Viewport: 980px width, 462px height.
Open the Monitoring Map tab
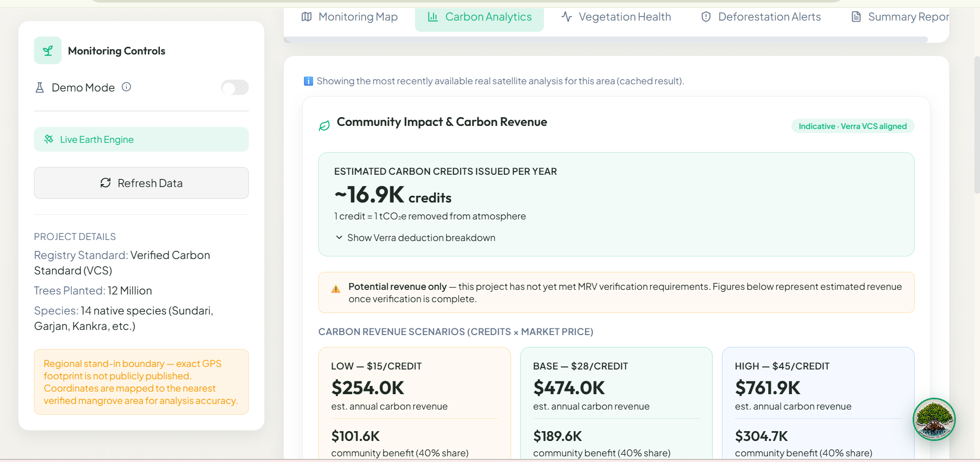click(350, 17)
